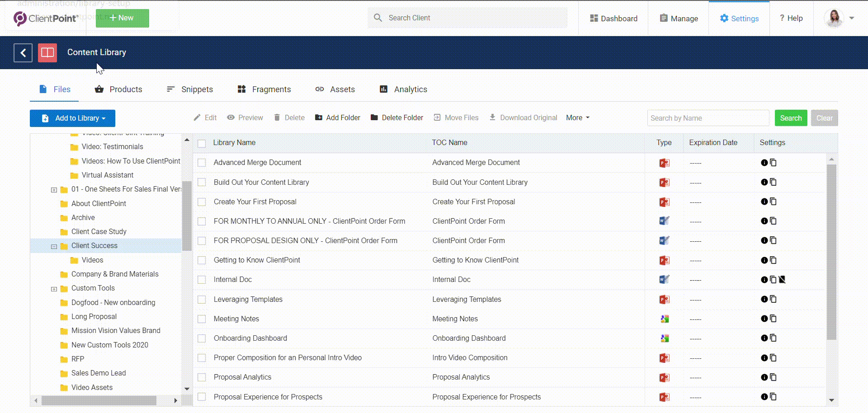Expand the Custom Tools folder
Screen dimensions: 868x413
click(54, 289)
